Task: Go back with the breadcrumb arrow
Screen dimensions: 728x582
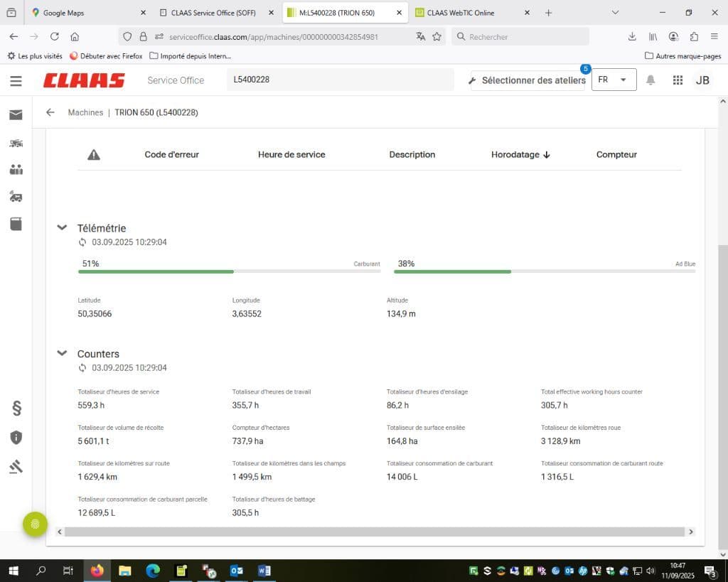Action: pos(50,112)
